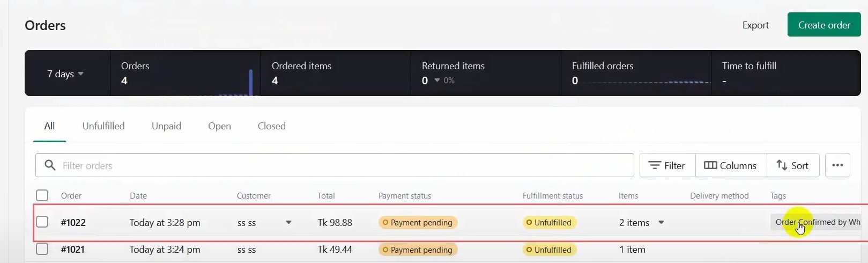Toggle the select-all orders checkbox

click(x=42, y=195)
